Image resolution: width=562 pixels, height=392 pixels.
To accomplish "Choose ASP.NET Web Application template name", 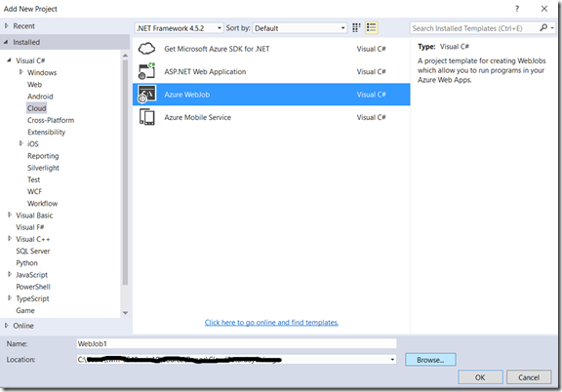I will click(x=205, y=71).
